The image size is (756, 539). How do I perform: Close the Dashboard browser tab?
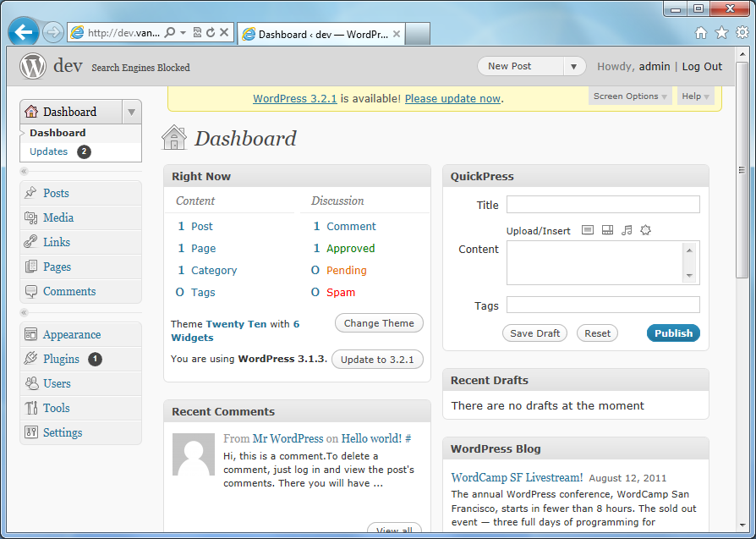coord(397,34)
